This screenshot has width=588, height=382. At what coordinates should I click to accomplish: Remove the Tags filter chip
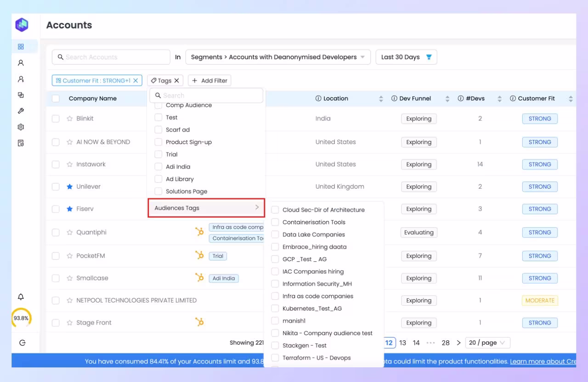pos(176,80)
